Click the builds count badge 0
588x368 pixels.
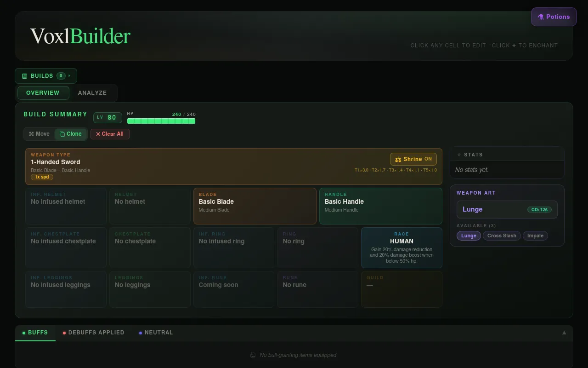click(61, 76)
